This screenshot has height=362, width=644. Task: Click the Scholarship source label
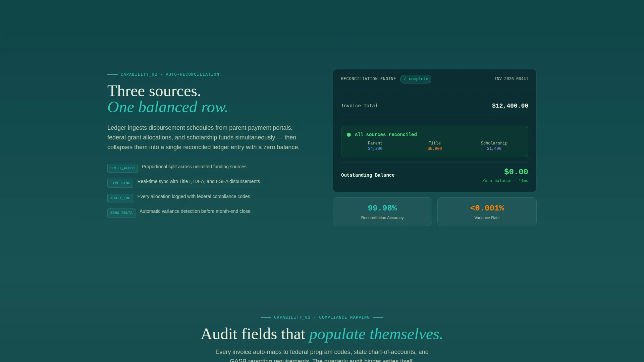coord(494,143)
